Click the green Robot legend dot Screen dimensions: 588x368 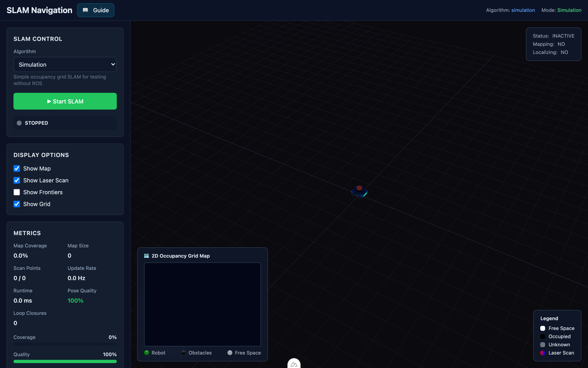pyautogui.click(x=147, y=353)
